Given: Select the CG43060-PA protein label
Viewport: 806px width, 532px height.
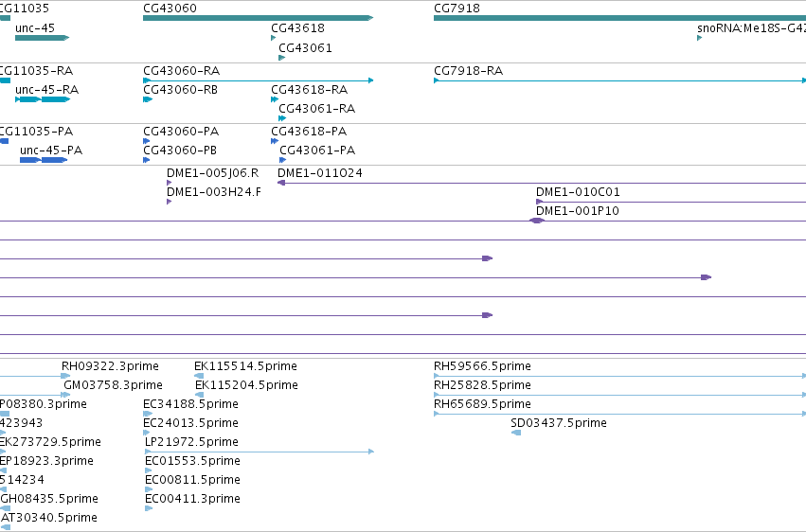Looking at the screenshot, I should coord(181,132).
